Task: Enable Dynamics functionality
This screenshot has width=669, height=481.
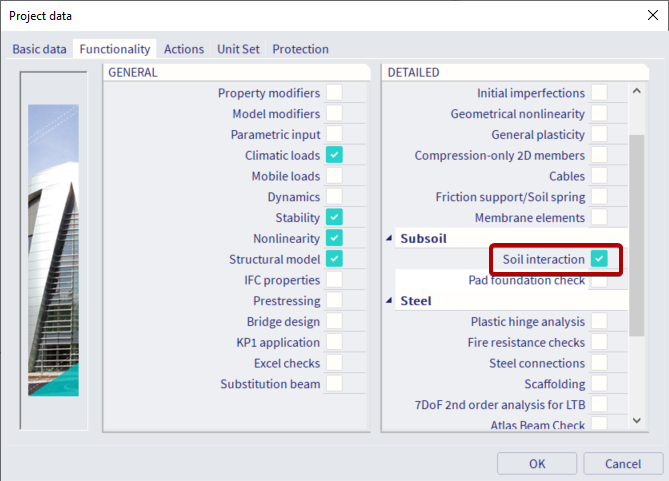Action: 334,196
